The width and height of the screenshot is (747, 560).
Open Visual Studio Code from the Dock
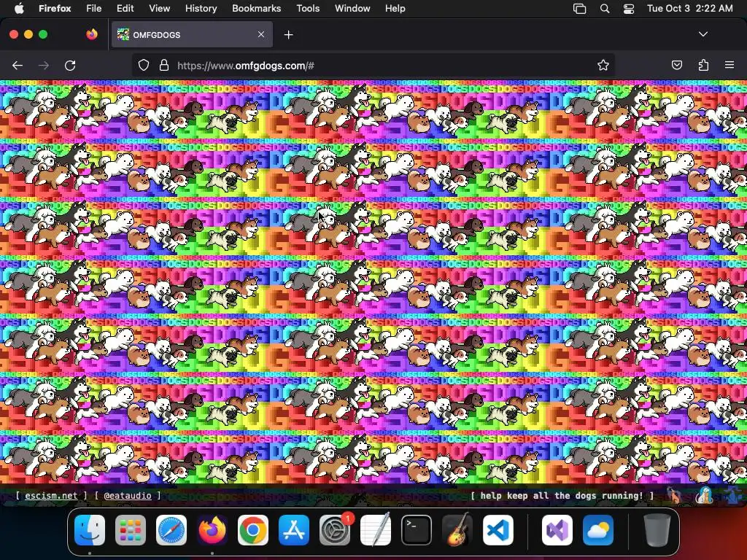[x=498, y=530]
